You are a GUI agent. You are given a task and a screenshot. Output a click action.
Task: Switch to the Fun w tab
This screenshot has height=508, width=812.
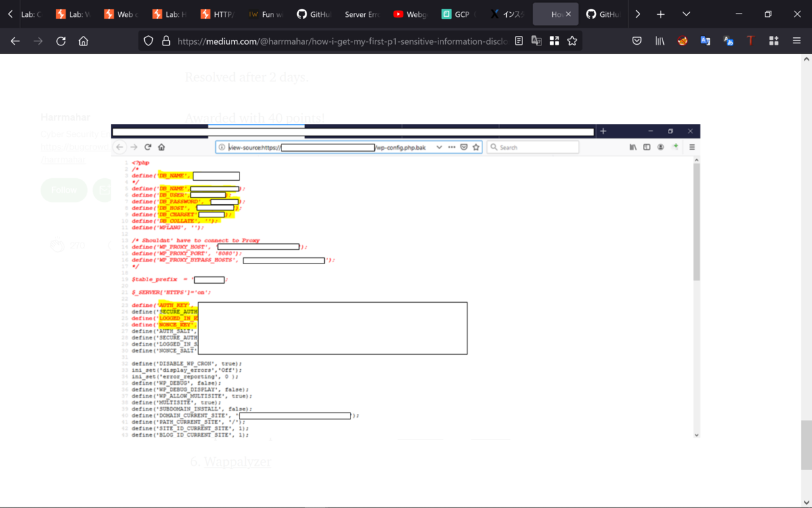[x=265, y=14]
